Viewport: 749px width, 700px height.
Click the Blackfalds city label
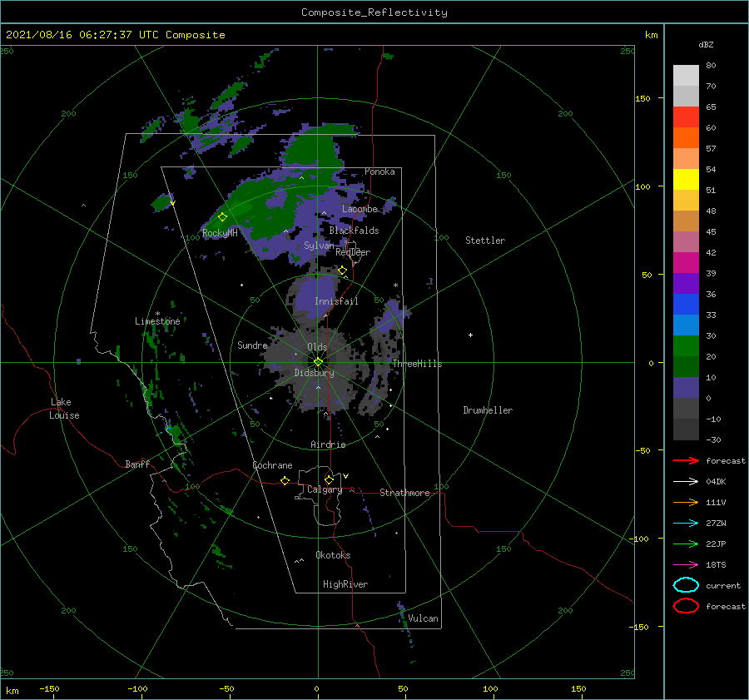tap(354, 231)
